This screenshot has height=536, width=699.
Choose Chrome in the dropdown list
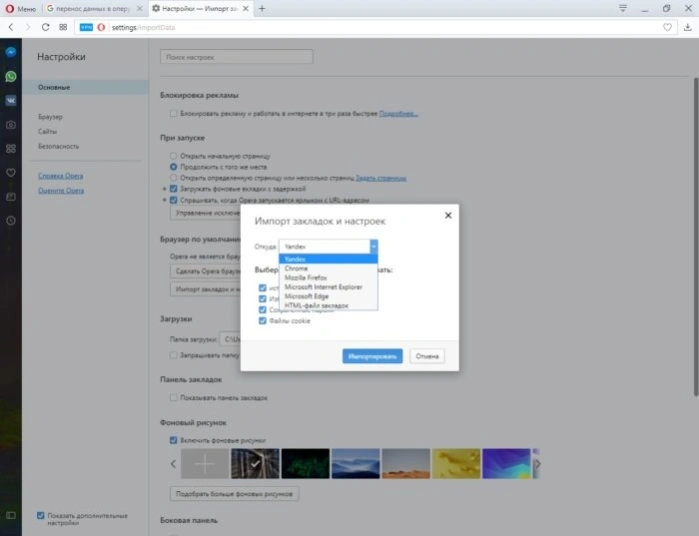click(x=328, y=268)
